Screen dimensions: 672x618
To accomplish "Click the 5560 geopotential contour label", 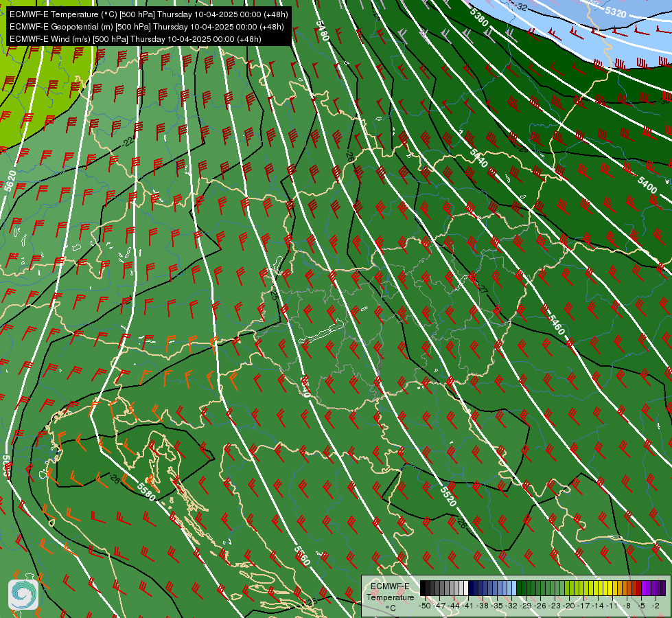I will (x=302, y=556).
